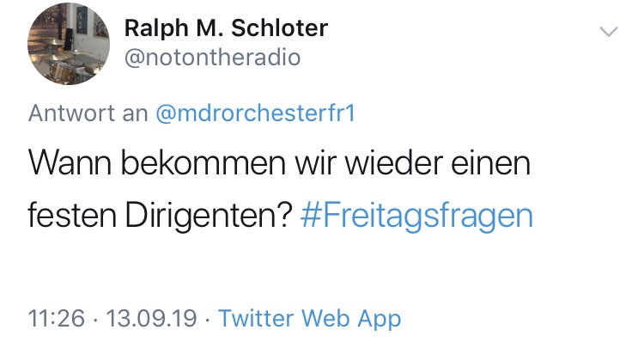Click the 13.09.19 date
The image size is (644, 348).
151,319
